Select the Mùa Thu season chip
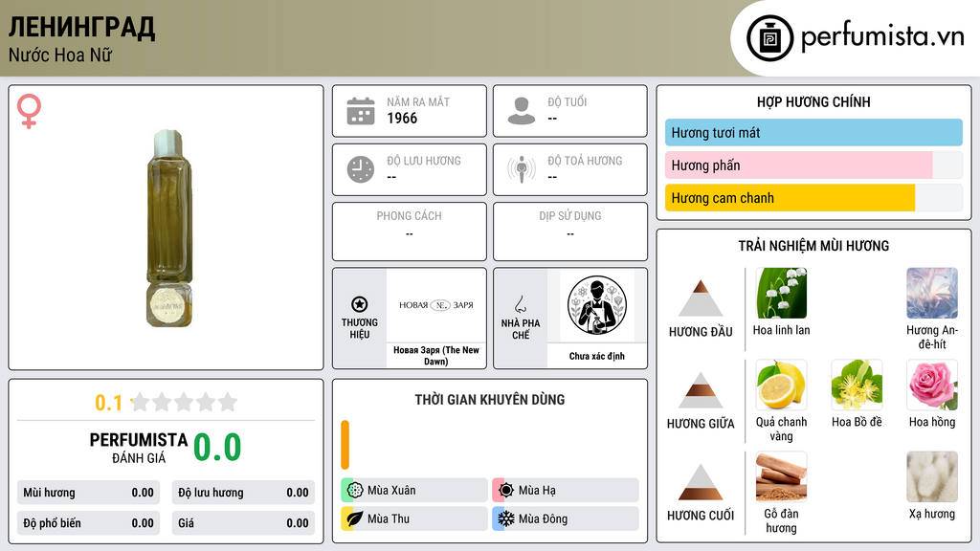 [x=414, y=518]
